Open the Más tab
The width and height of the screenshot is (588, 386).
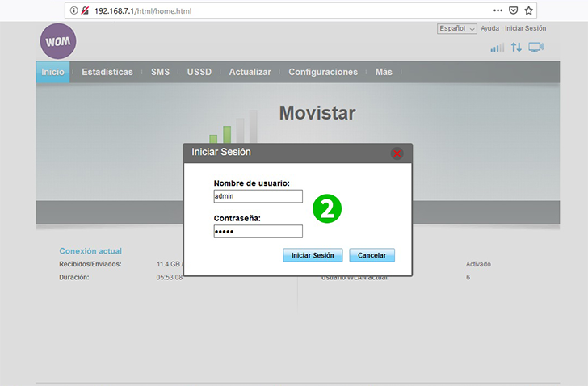[x=384, y=72]
